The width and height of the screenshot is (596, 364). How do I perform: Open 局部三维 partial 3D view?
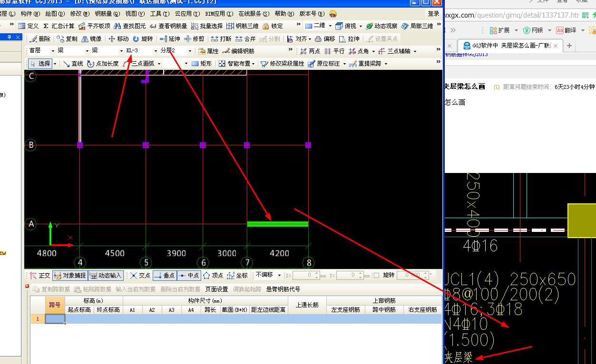click(x=417, y=26)
